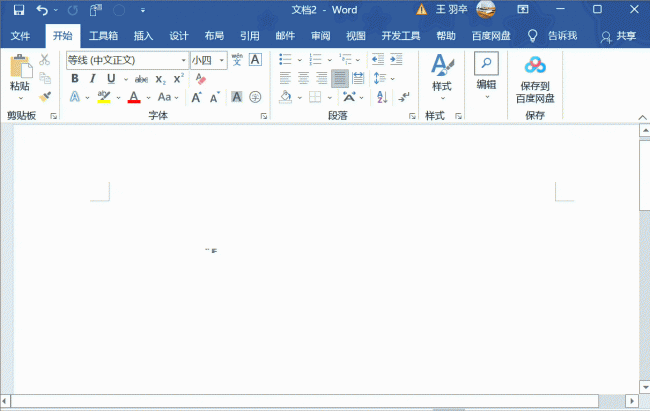The image size is (650, 411).
Task: Open the 样式 styles gallery
Action: click(x=442, y=77)
